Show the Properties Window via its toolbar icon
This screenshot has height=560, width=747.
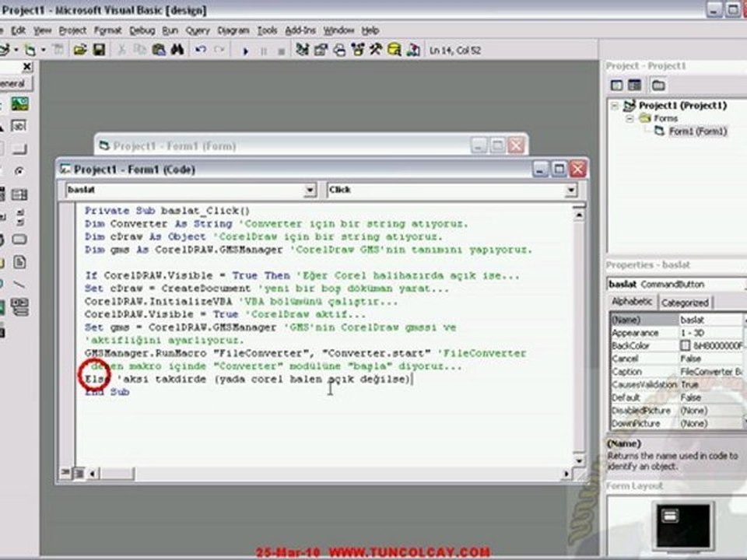pyautogui.click(x=321, y=50)
